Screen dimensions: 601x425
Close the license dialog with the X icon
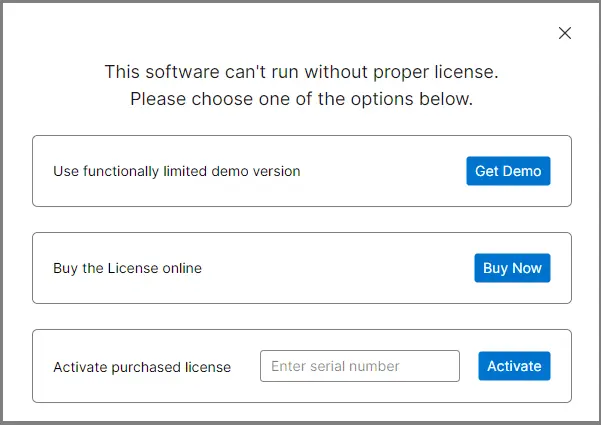pos(565,33)
